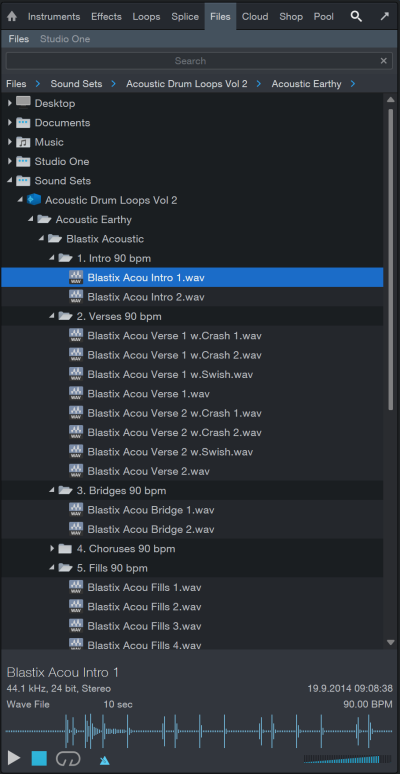This screenshot has height=774, width=400.
Task: Click inside the Search field
Action: coord(190,61)
